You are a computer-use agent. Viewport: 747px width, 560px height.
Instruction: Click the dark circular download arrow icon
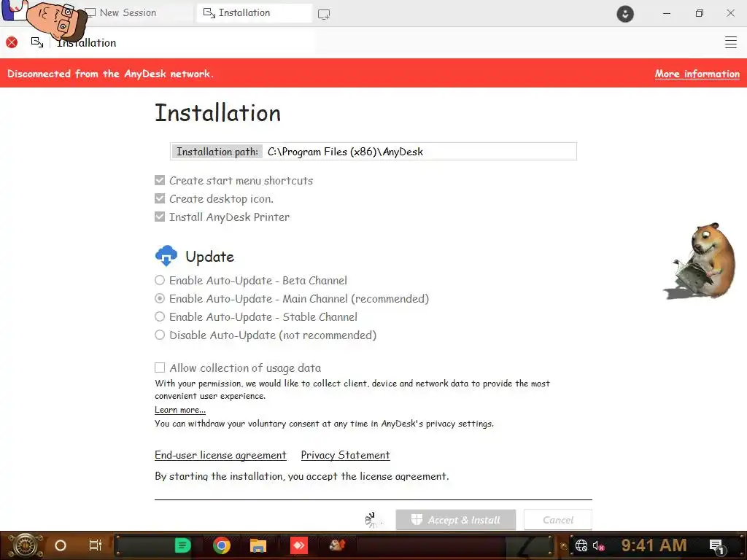click(x=625, y=14)
